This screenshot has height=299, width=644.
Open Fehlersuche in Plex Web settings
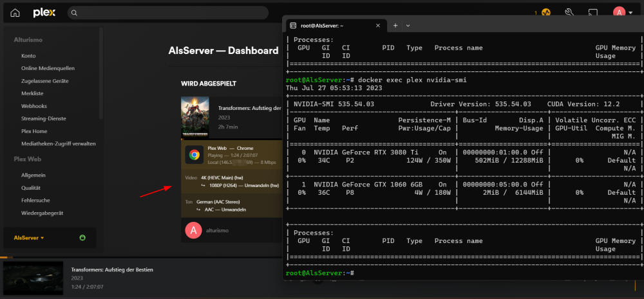coord(36,201)
